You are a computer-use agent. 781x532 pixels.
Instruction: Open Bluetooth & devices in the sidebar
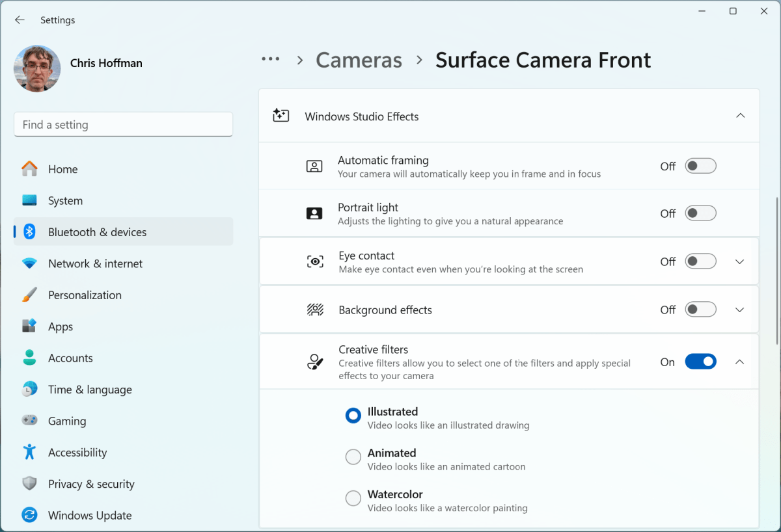click(96, 232)
